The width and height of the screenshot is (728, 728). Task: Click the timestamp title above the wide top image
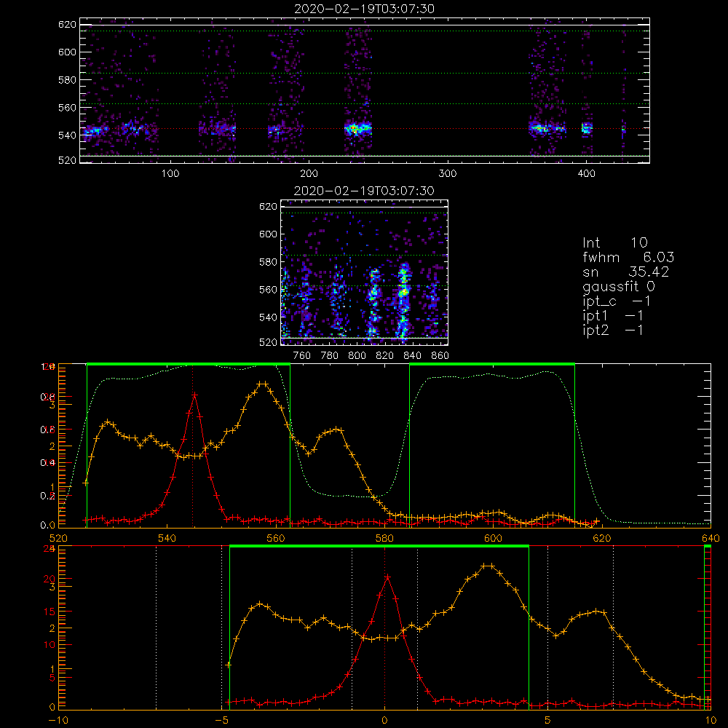pyautogui.click(x=365, y=9)
